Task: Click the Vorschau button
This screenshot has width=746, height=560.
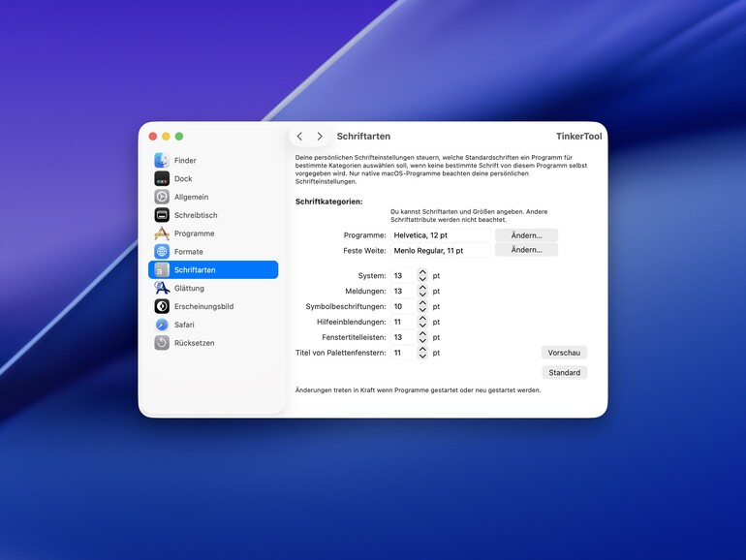Action: pyautogui.click(x=564, y=353)
